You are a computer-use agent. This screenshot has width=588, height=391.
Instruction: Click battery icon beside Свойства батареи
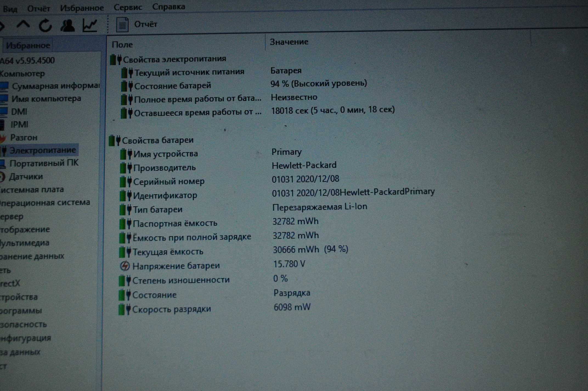(115, 141)
